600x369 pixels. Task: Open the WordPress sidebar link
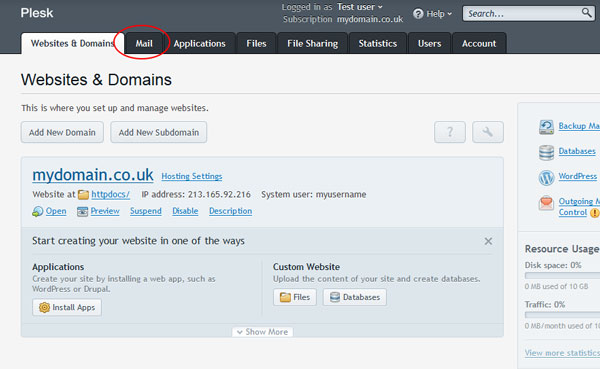click(x=578, y=176)
